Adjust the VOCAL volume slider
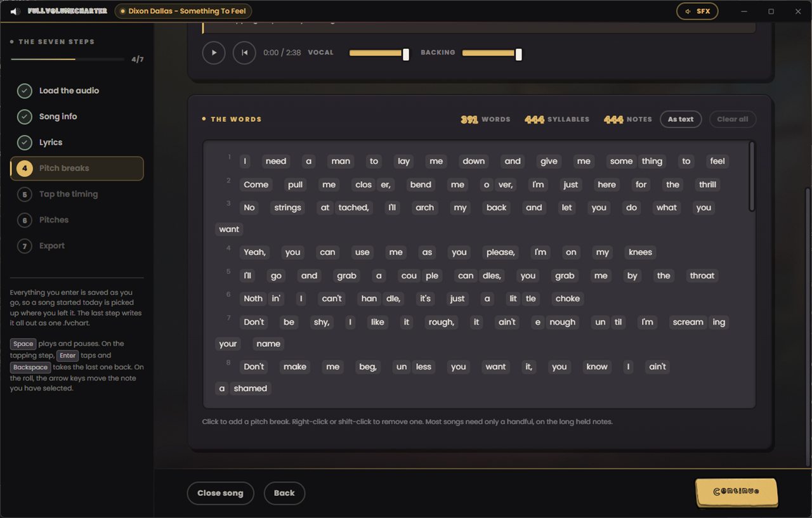 coord(379,53)
